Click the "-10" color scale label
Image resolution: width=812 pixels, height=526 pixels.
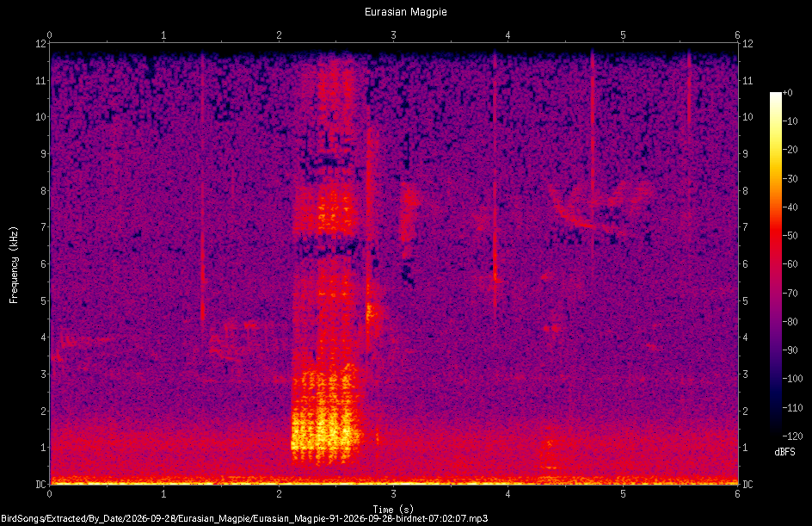click(790, 121)
